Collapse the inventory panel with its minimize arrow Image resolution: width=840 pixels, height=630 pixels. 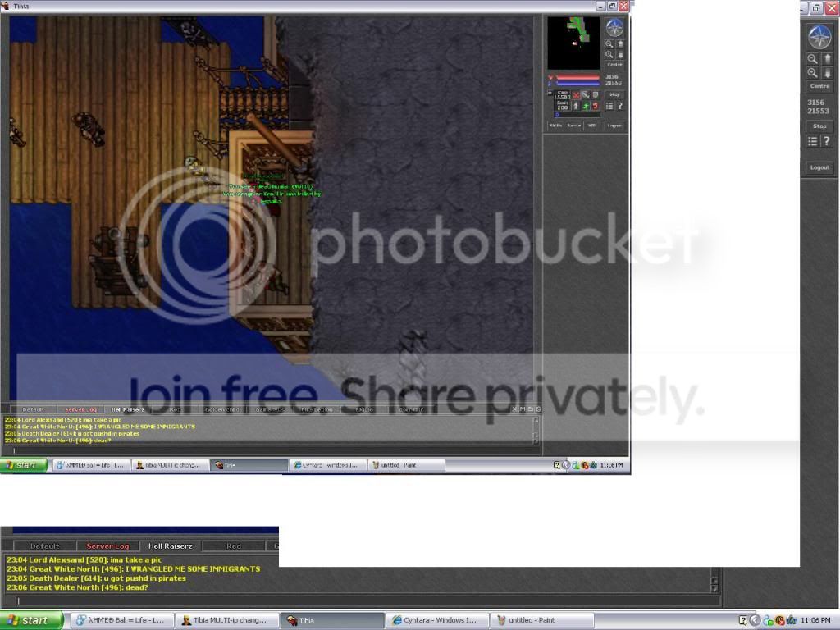(549, 93)
